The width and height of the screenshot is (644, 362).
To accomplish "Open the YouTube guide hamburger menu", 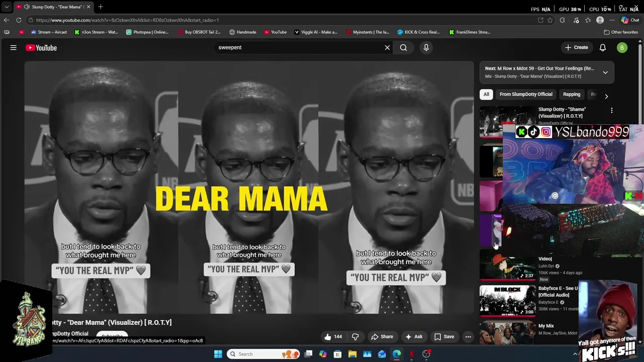I will coord(14,48).
